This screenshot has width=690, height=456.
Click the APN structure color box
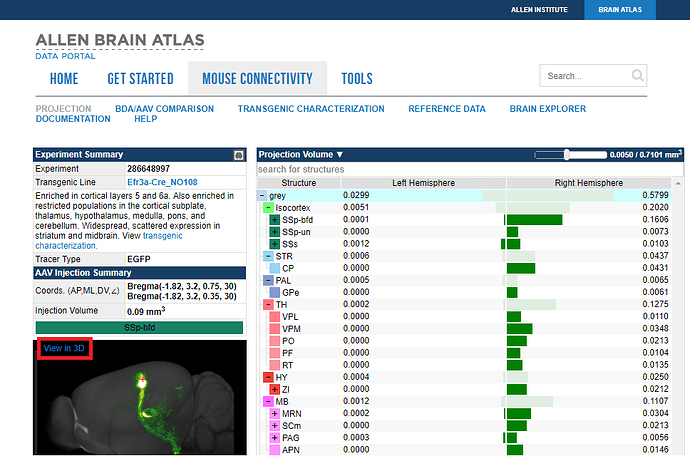coord(275,450)
